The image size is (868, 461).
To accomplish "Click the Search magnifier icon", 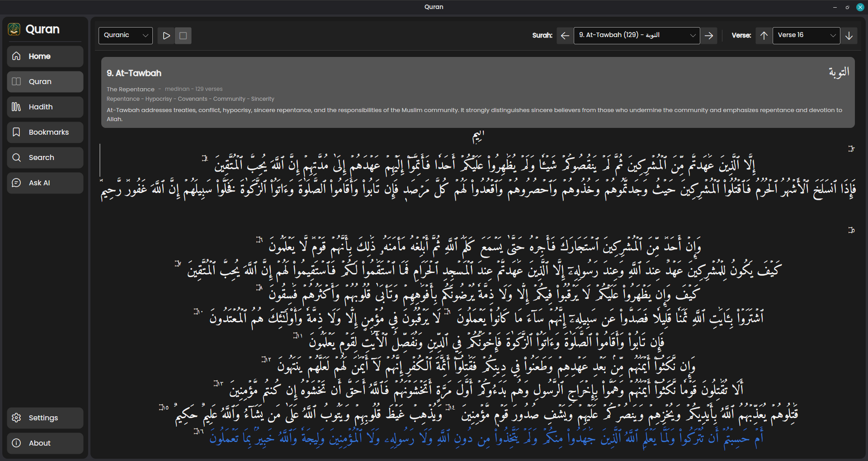I will pyautogui.click(x=16, y=157).
